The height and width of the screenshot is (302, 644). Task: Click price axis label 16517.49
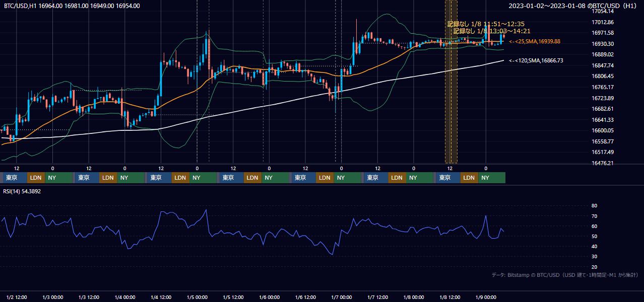pyautogui.click(x=602, y=152)
